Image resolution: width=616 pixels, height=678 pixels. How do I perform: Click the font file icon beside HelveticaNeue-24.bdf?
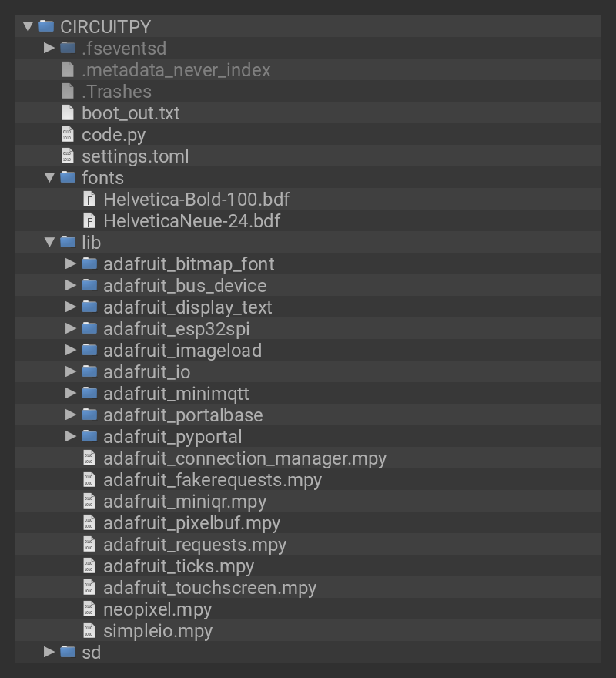click(x=90, y=221)
